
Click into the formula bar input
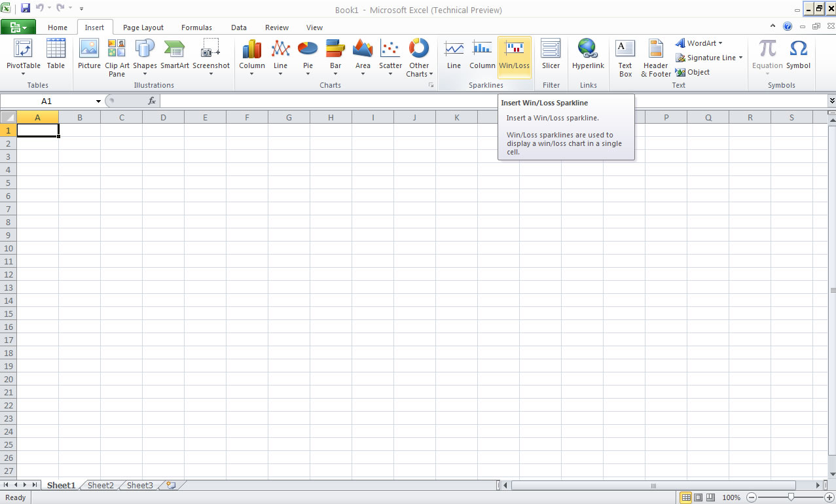tap(494, 101)
